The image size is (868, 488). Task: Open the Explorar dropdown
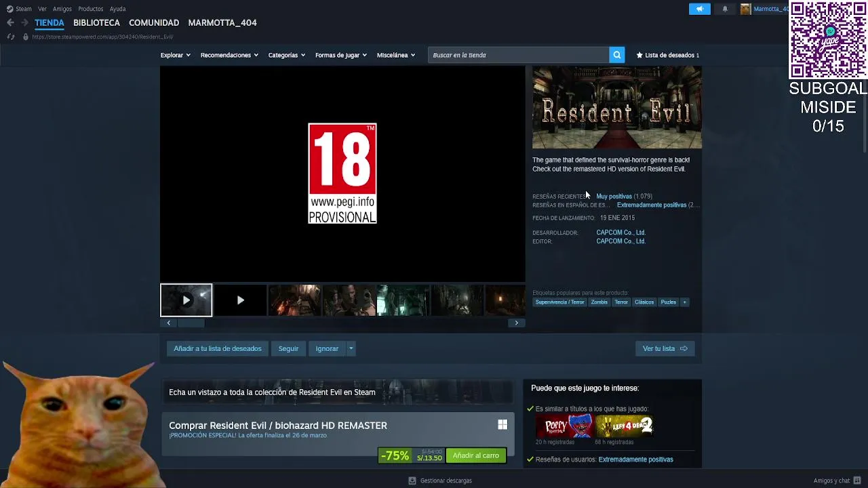(175, 55)
